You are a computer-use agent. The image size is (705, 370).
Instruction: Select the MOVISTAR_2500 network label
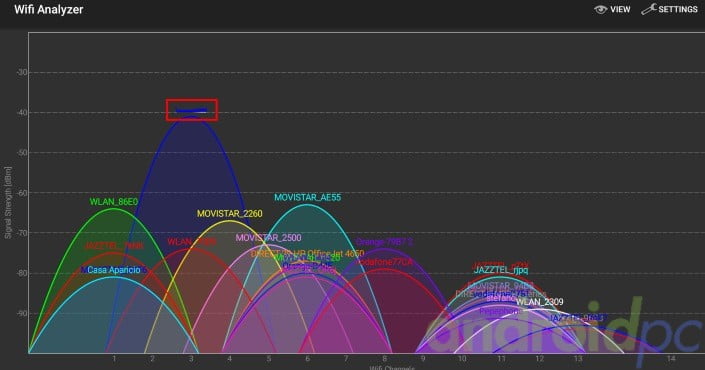point(268,238)
